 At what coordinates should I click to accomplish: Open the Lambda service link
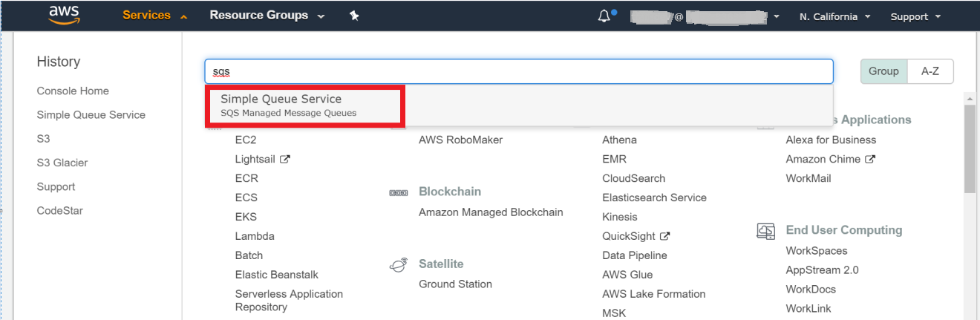point(255,236)
